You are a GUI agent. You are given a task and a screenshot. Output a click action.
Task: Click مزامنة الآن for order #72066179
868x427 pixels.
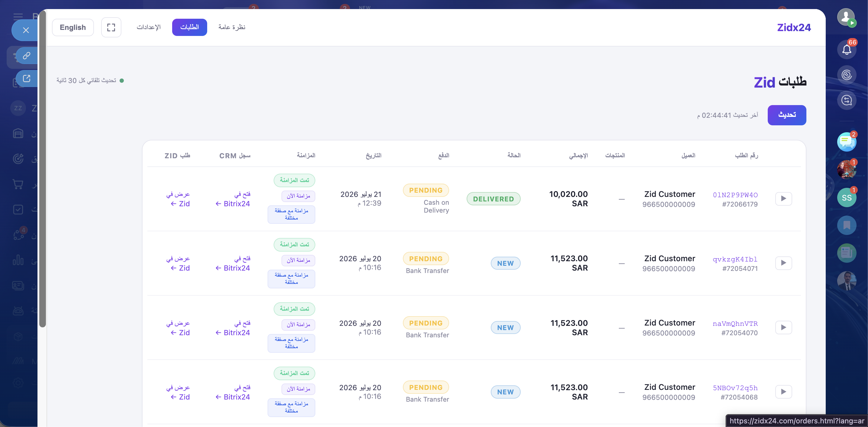coord(298,196)
